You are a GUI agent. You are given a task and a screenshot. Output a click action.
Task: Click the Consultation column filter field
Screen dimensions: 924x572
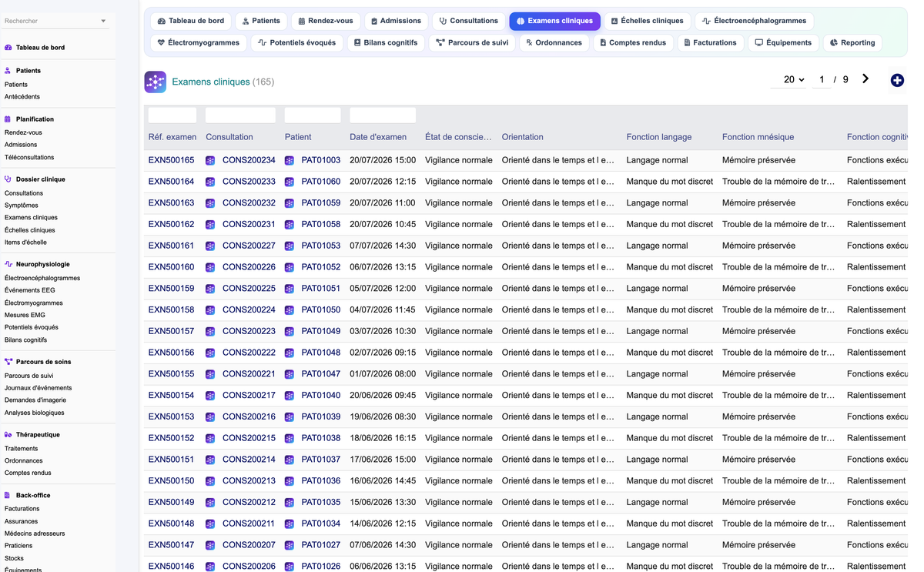click(x=240, y=115)
